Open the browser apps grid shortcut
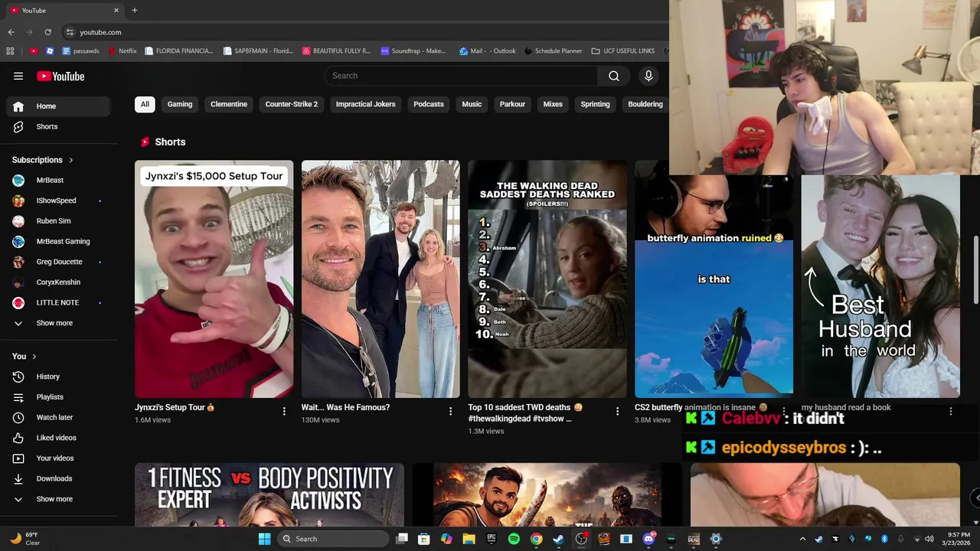 [x=10, y=51]
